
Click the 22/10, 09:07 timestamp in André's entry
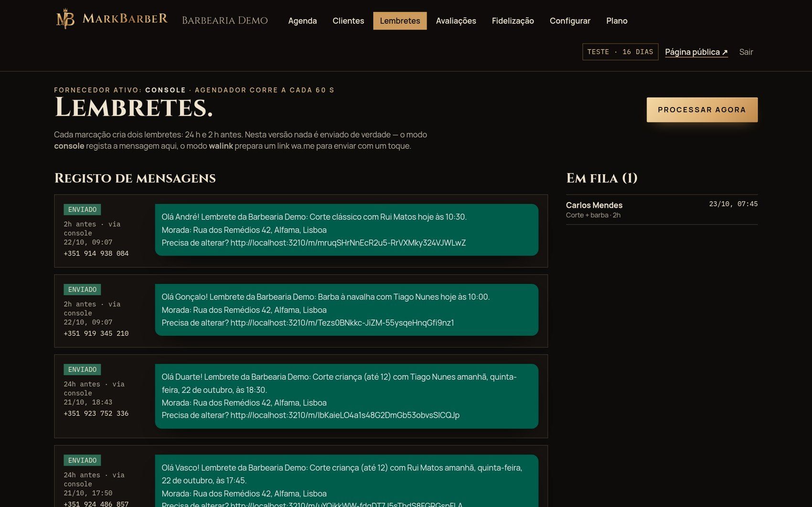coord(88,243)
